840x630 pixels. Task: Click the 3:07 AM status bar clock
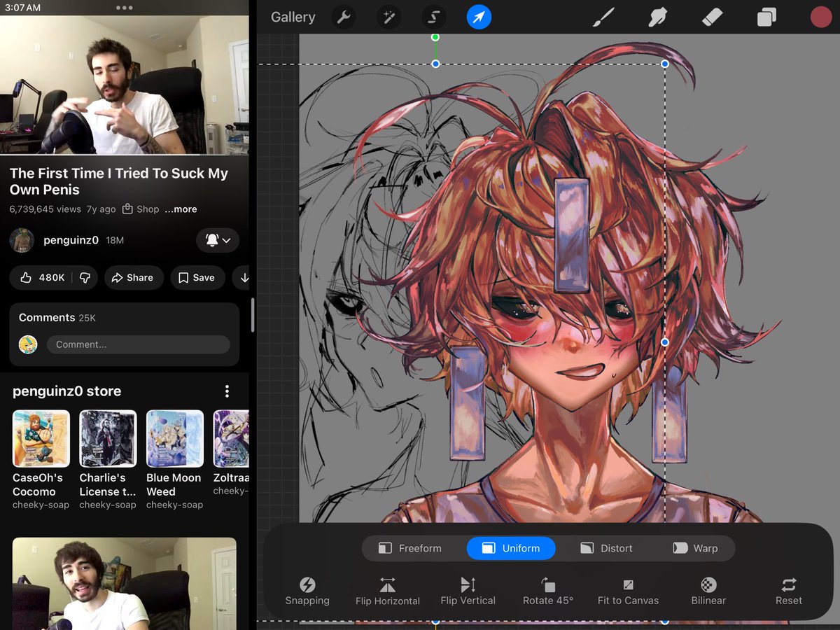coord(23,8)
